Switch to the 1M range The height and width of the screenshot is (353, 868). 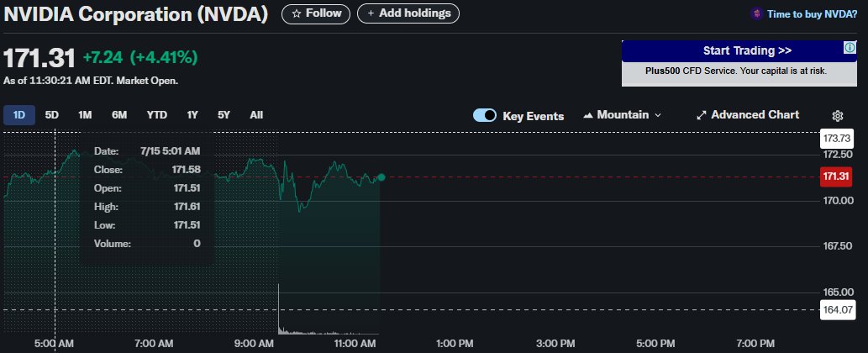pyautogui.click(x=85, y=115)
